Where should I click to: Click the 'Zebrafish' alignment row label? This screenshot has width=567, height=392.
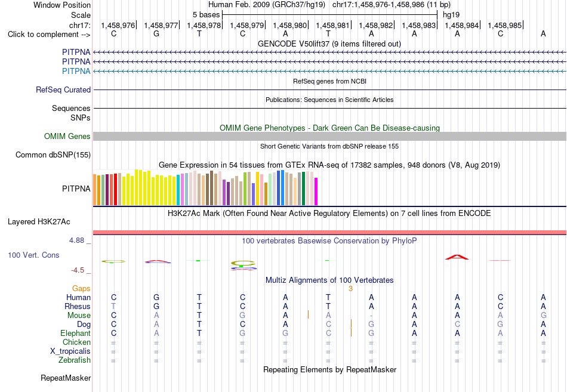pos(75,360)
